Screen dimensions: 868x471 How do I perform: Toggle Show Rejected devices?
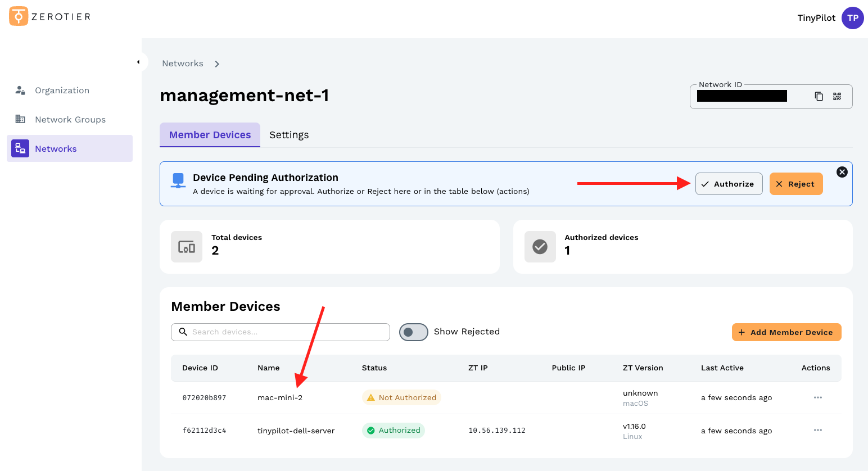pyautogui.click(x=413, y=332)
